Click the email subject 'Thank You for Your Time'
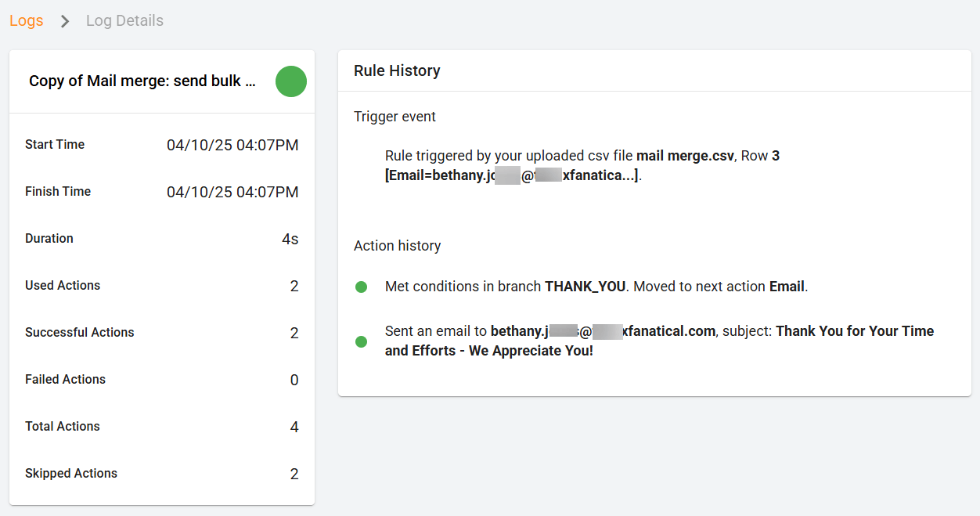The height and width of the screenshot is (516, 980). click(x=855, y=331)
